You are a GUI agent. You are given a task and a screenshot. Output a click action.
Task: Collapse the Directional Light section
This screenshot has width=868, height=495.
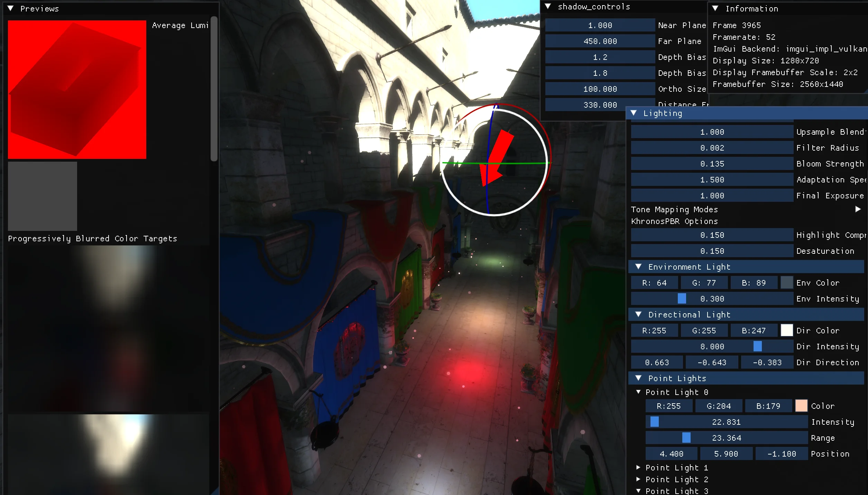tap(638, 314)
